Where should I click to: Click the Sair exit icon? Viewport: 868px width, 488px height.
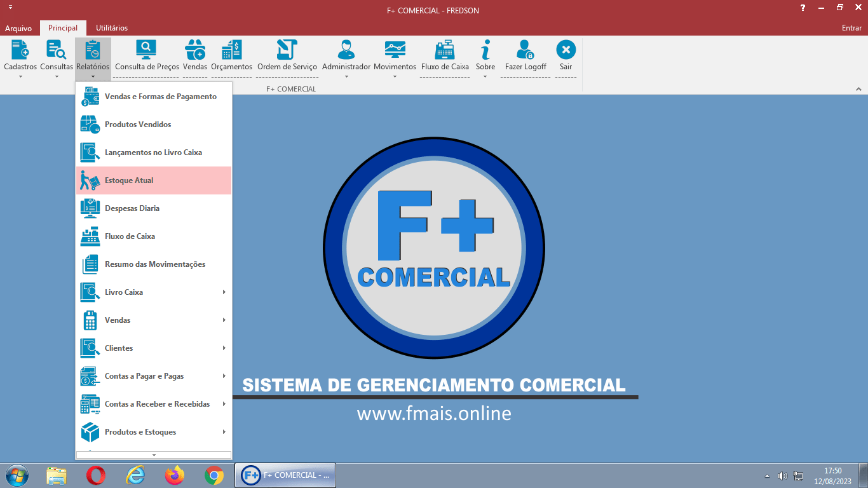(566, 50)
